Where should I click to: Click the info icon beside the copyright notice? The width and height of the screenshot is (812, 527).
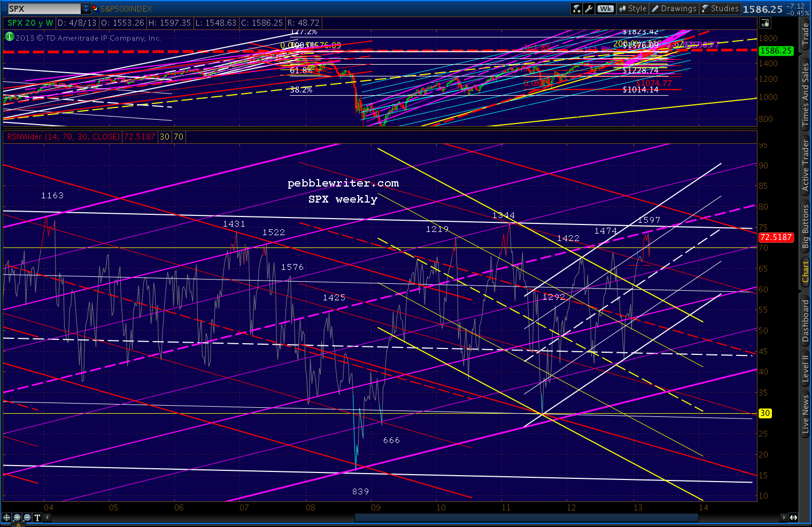(x=9, y=37)
